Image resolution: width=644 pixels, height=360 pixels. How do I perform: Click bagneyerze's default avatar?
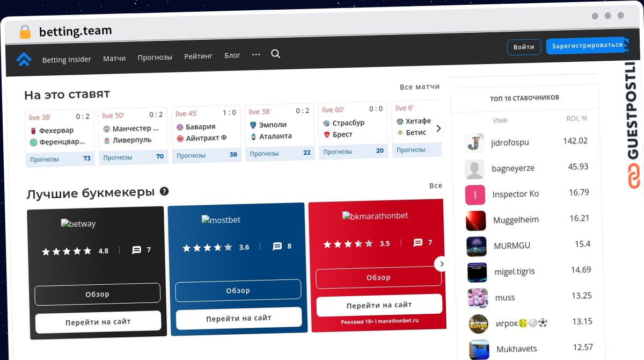474,169
